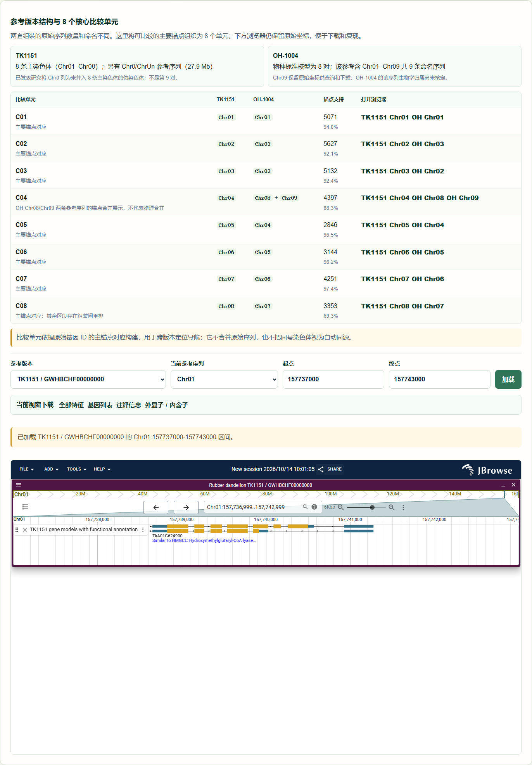Download the 注释信息 file
Screen dimensions: 532x765
[x=129, y=405]
